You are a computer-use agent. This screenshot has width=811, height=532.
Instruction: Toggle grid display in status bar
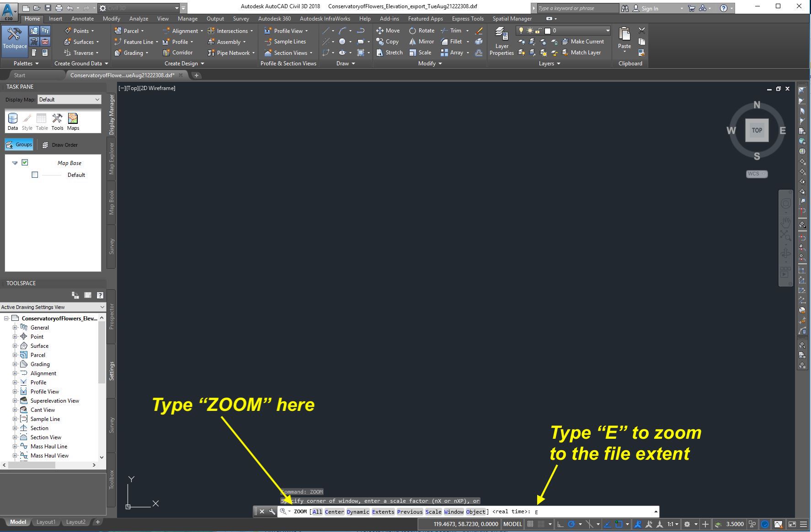(529, 524)
